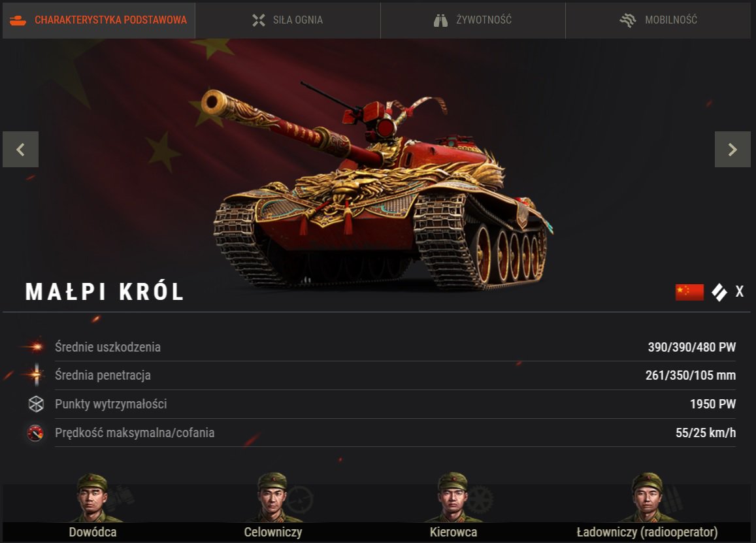
Task: Switch to the Siła Ognia tab
Action: coord(288,20)
